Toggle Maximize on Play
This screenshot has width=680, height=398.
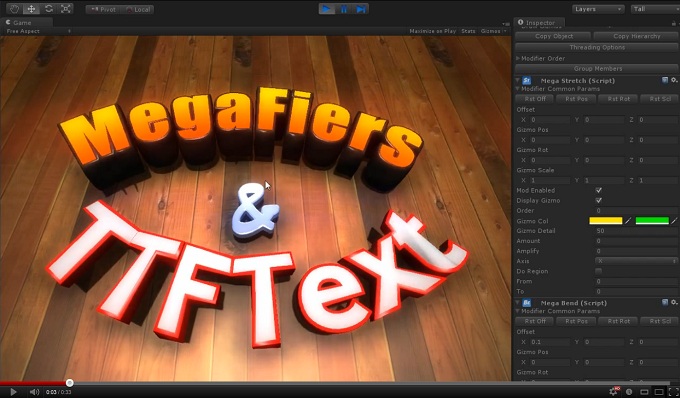click(x=432, y=31)
